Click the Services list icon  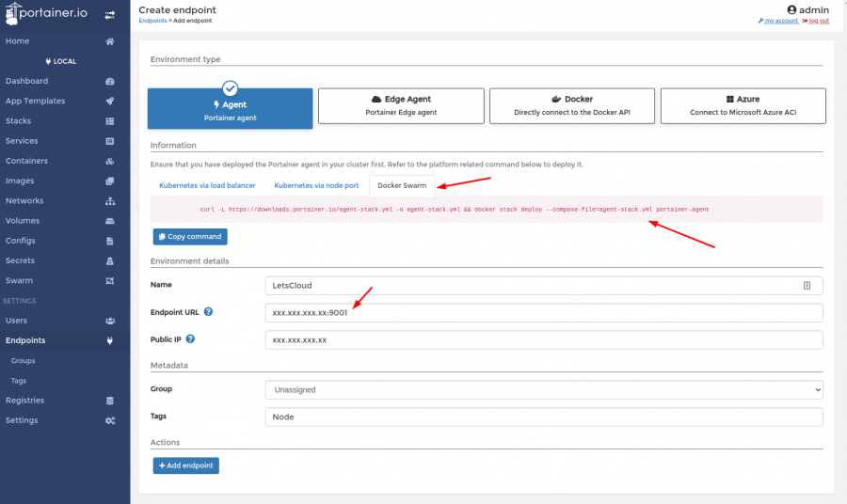click(x=110, y=141)
